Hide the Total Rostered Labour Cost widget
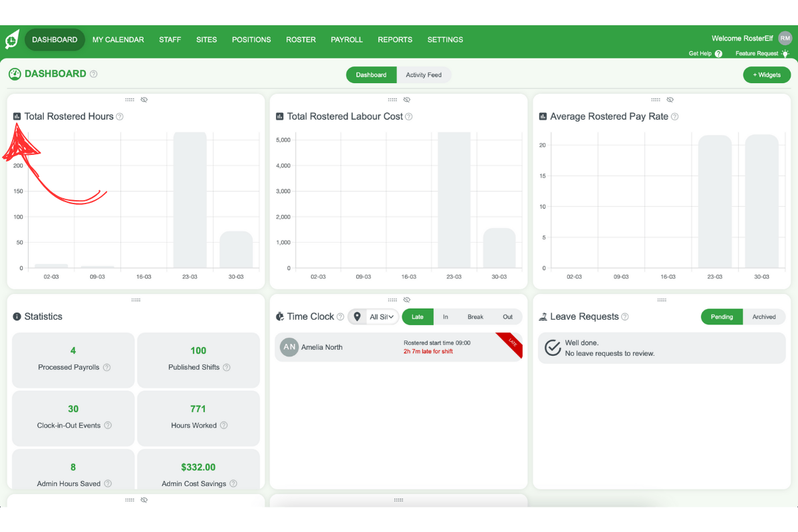Image resolution: width=798 pixels, height=532 pixels. pyautogui.click(x=407, y=100)
